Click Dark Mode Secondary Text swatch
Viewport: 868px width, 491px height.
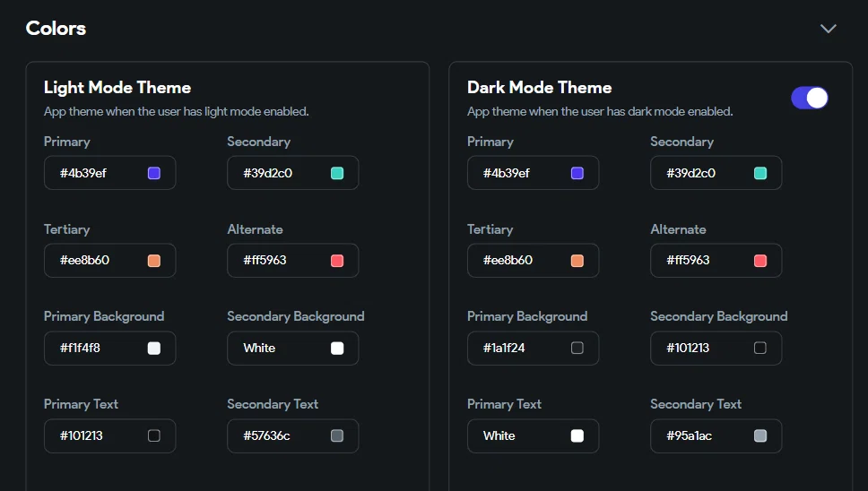pyautogui.click(x=760, y=435)
